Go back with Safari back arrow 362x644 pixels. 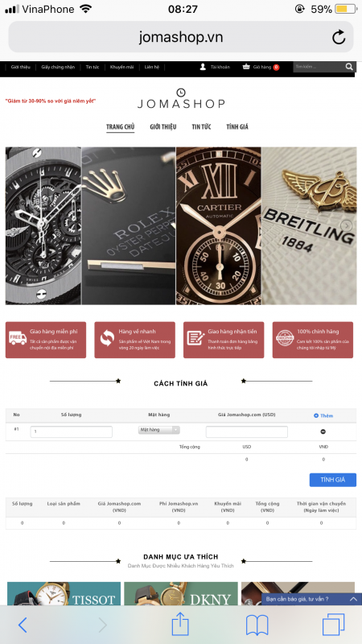(x=23, y=625)
